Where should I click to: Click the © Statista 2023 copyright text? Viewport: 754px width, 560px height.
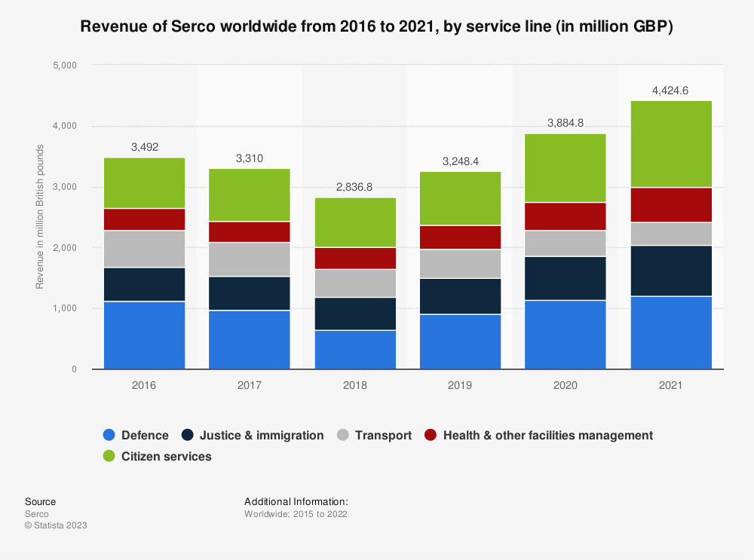56,525
